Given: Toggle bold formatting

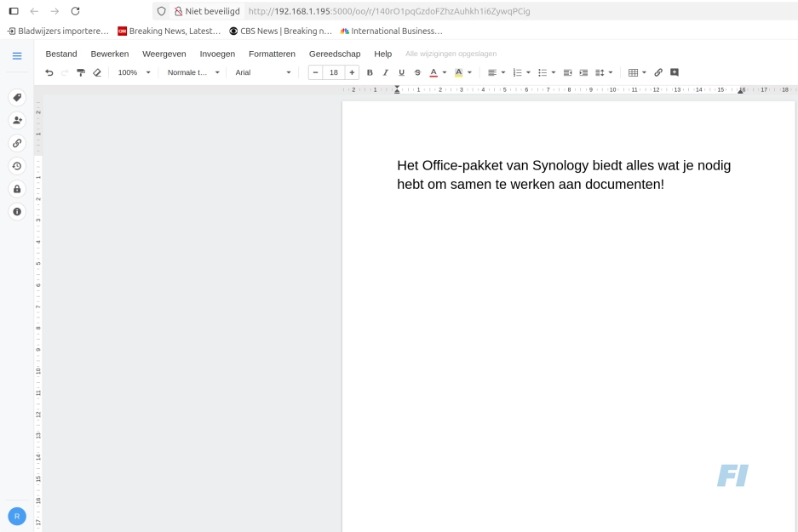Looking at the screenshot, I should pos(370,72).
